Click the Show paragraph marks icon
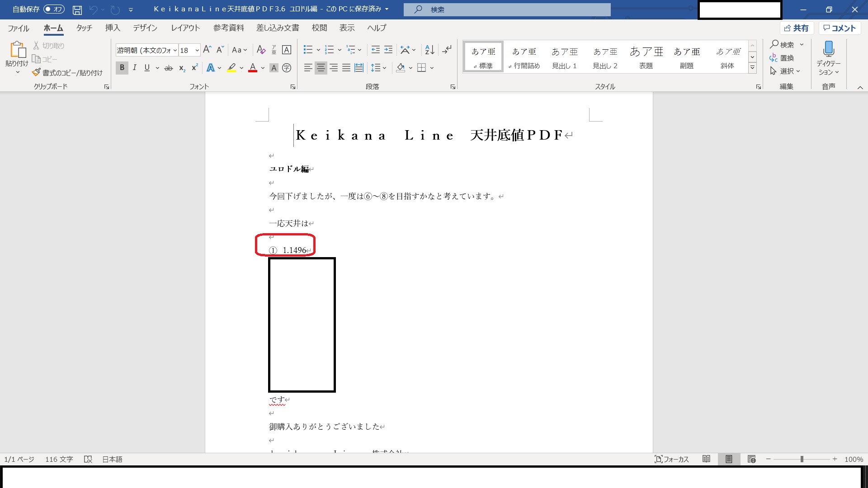 (x=447, y=50)
